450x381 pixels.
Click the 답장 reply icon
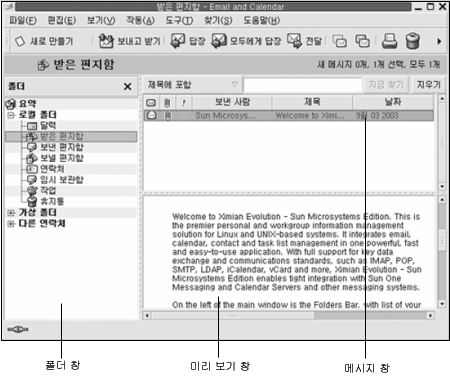coord(178,41)
